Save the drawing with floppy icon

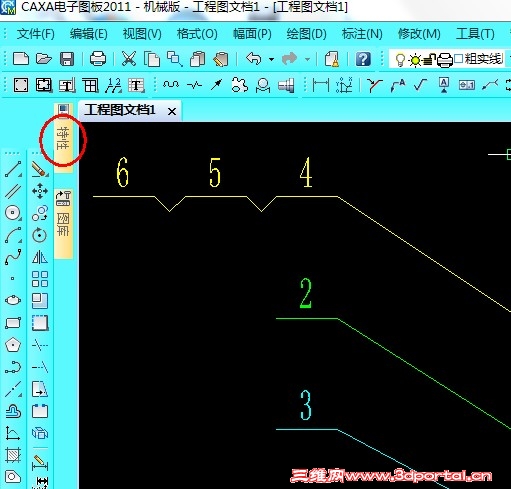click(67, 59)
